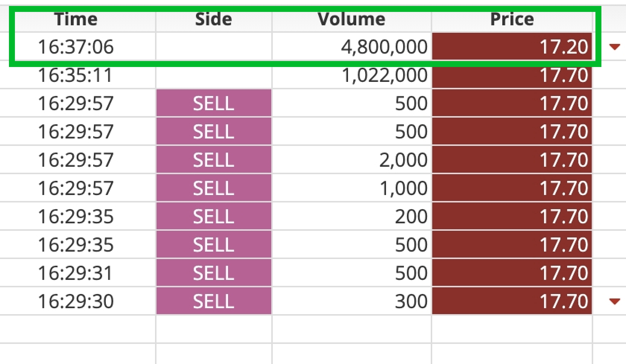The image size is (626, 364).
Task: Select the Volume column header
Action: click(351, 19)
